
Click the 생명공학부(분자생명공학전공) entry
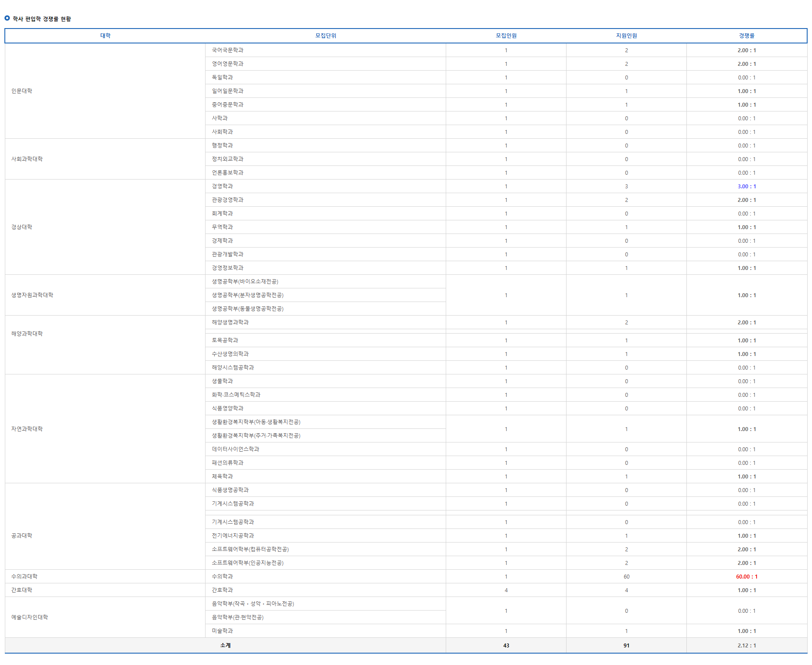coord(248,295)
